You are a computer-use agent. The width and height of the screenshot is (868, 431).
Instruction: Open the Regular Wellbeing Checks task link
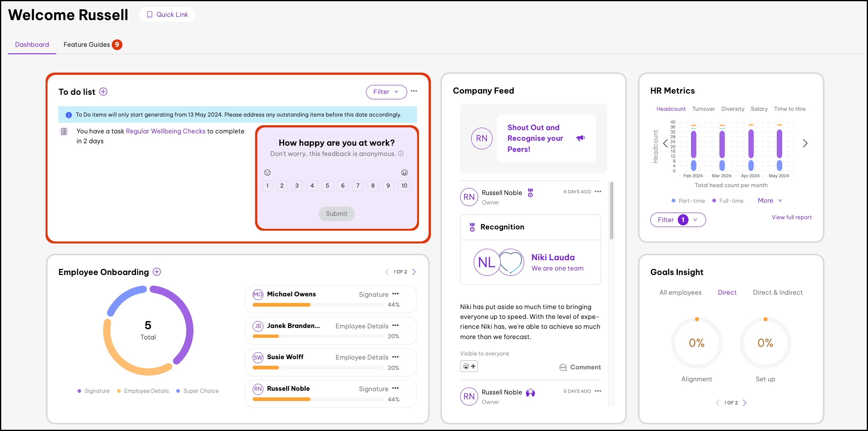[166, 131]
